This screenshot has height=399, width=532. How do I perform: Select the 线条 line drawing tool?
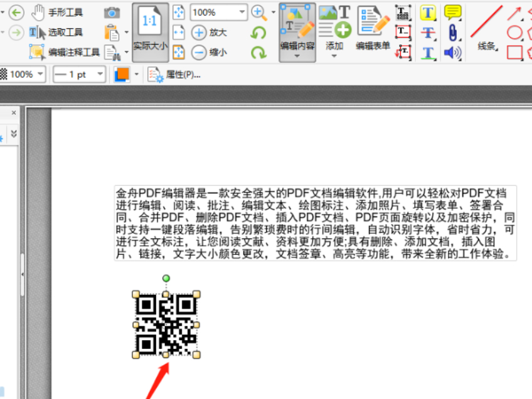click(x=486, y=28)
